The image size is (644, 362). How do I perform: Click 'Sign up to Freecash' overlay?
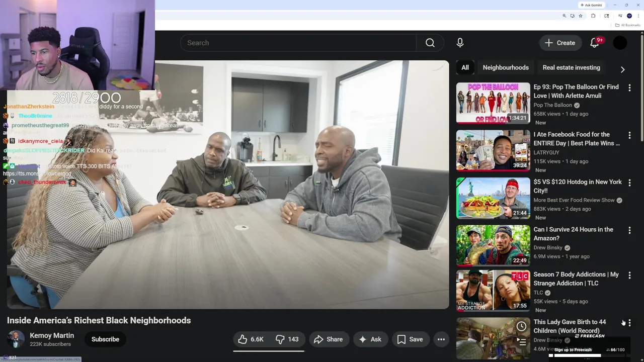[573, 350]
